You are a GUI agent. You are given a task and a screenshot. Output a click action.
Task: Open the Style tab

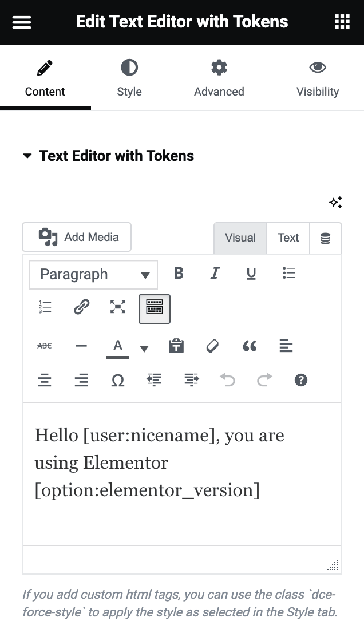tap(129, 78)
